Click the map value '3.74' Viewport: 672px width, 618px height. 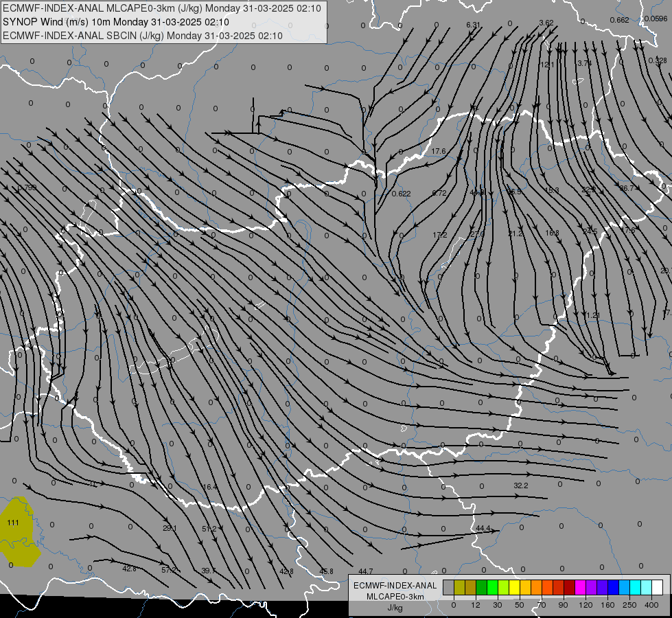coord(584,63)
